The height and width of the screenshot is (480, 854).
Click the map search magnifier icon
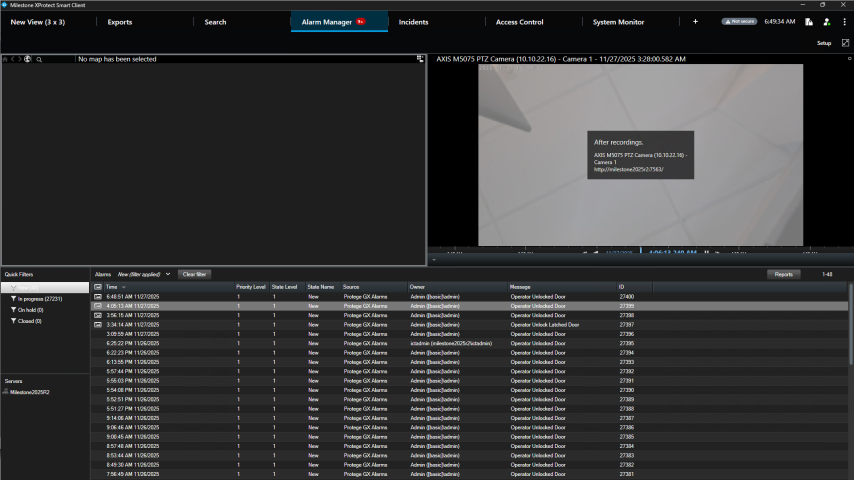(x=39, y=59)
